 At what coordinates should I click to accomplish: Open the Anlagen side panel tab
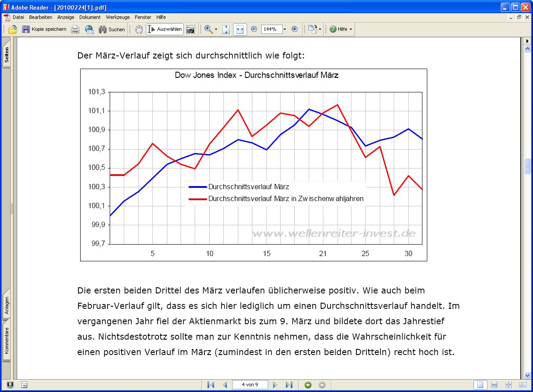click(7, 306)
